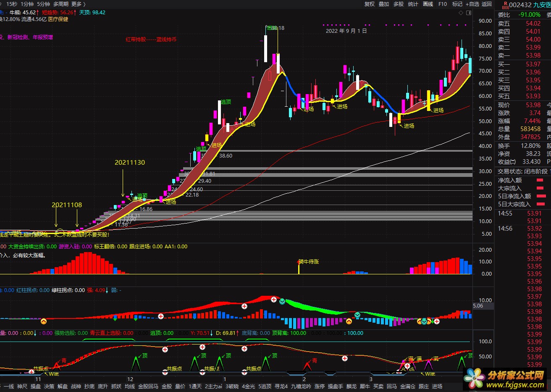Expand the 更多 period menu
Screen dimensions: 551x392
click(x=78, y=4)
